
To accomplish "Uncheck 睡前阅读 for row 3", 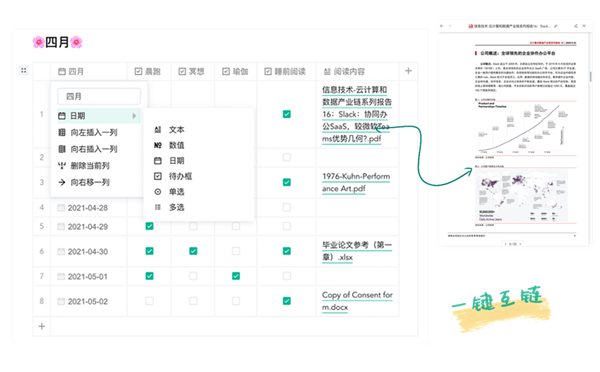I will 287,182.
